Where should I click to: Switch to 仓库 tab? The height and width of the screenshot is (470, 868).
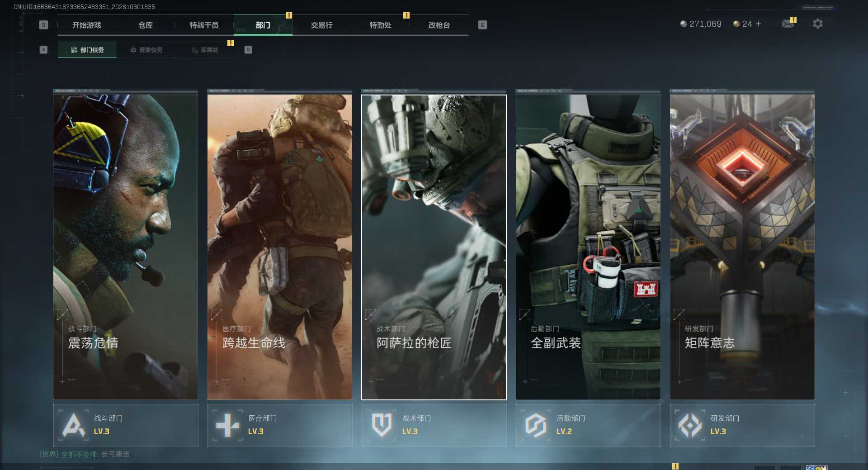[146, 25]
